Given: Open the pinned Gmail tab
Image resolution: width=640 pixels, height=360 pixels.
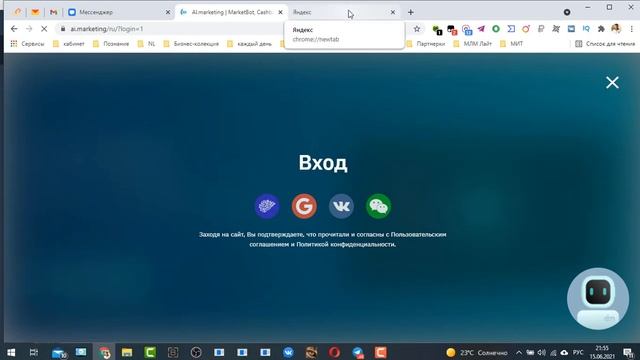Looking at the screenshot, I should 53,12.
